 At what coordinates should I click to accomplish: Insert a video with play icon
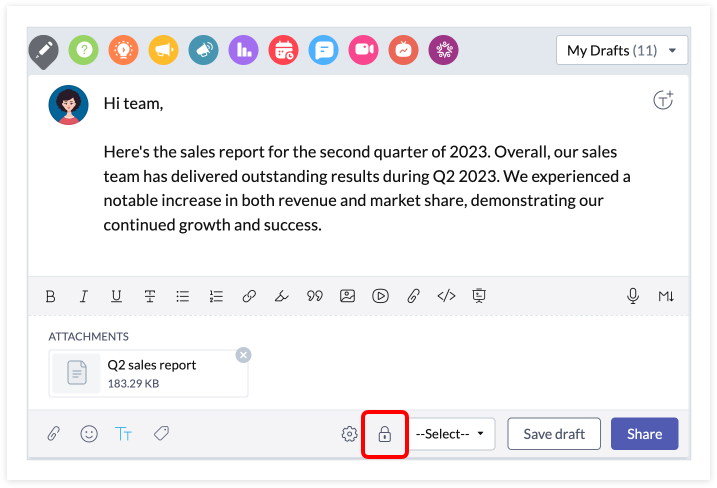pyautogui.click(x=380, y=296)
